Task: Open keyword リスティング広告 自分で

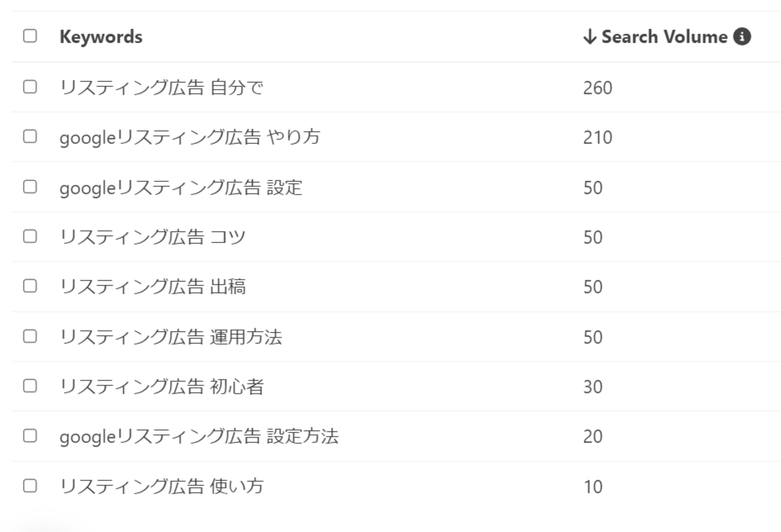Action: click(161, 87)
